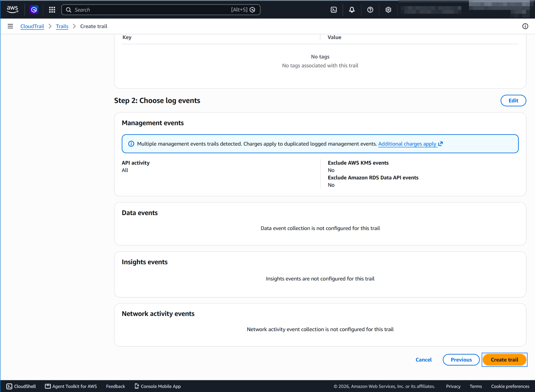535x392 pixels.
Task: Cancel trail creation
Action: click(423, 360)
